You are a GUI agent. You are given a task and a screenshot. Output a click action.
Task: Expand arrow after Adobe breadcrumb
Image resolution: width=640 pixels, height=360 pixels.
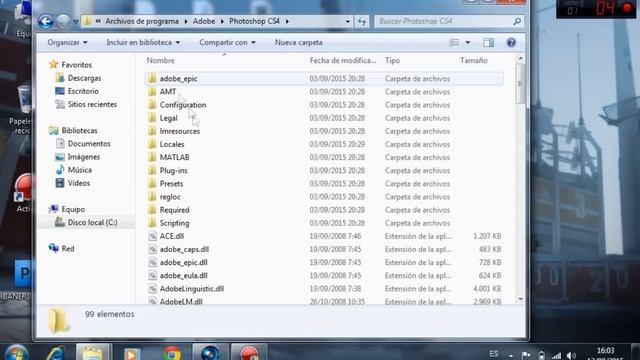222,21
